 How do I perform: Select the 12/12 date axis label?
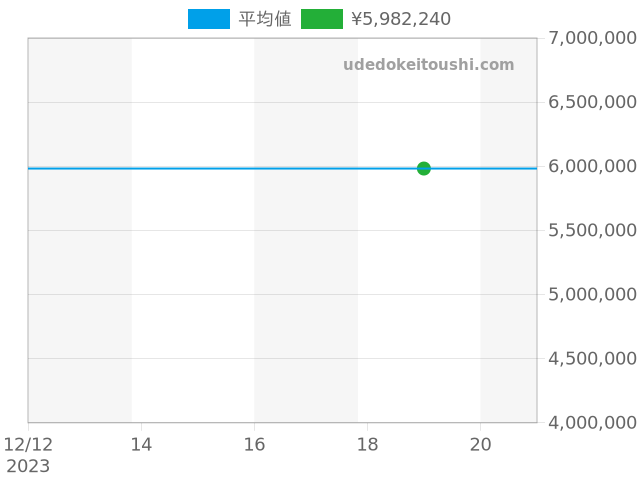click(28, 444)
